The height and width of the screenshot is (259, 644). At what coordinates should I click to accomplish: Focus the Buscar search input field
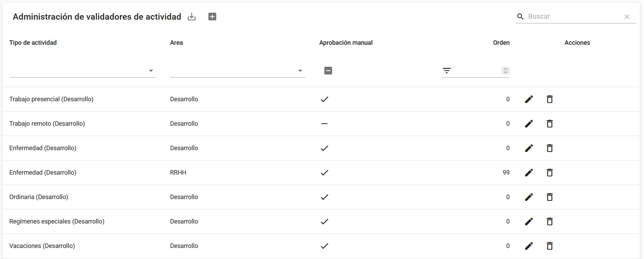(572, 17)
